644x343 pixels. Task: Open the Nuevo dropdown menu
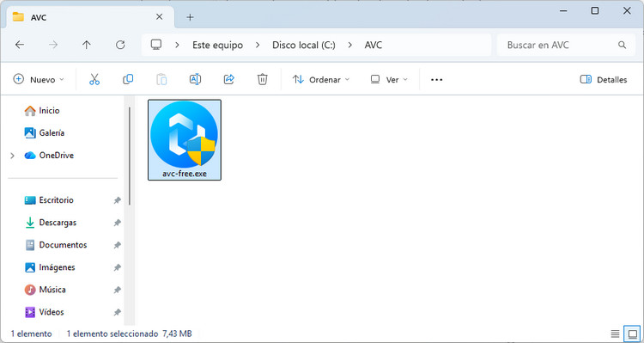pos(39,79)
